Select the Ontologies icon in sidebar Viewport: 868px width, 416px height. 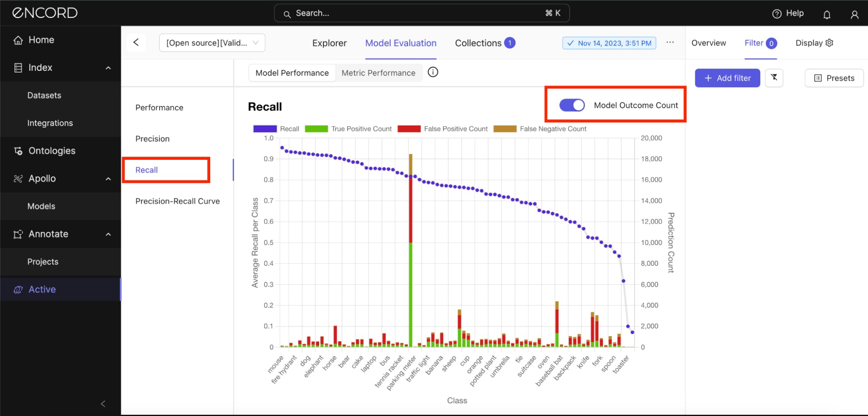(18, 151)
